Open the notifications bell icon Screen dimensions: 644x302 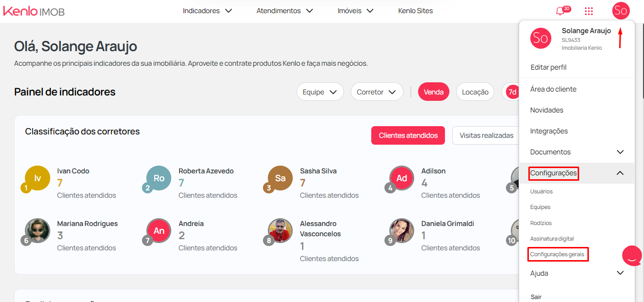click(560, 11)
